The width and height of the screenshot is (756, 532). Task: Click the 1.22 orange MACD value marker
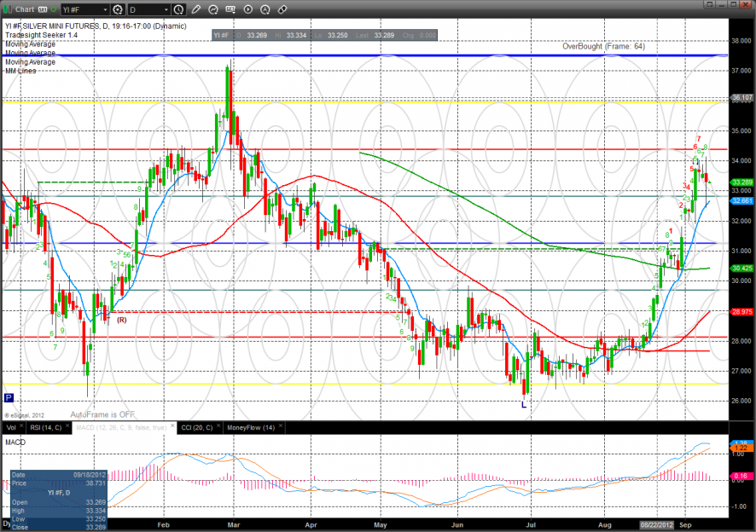point(741,448)
